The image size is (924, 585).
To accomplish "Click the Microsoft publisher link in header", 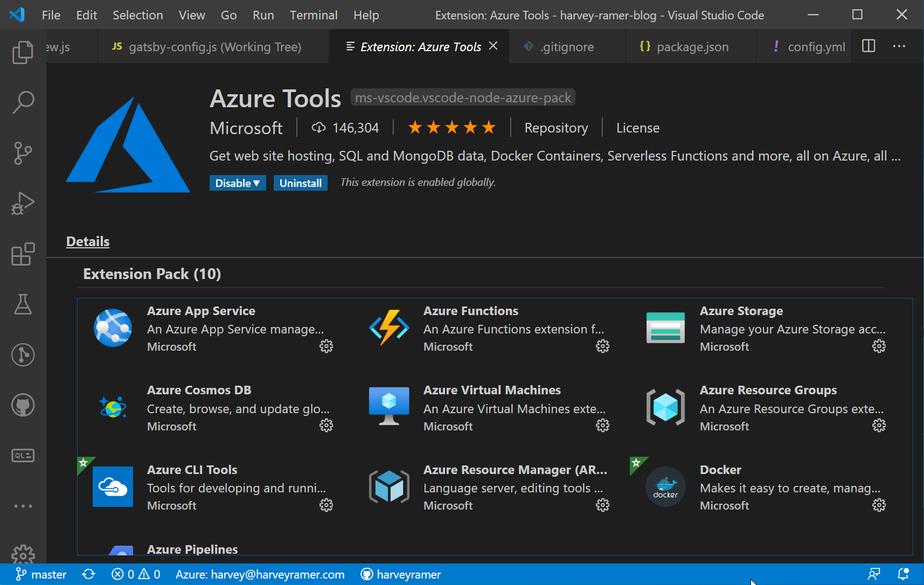I will pos(246,128).
